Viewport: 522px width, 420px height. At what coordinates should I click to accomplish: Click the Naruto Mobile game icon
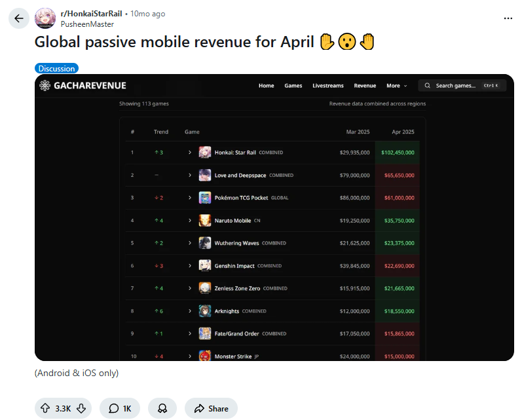tap(205, 220)
